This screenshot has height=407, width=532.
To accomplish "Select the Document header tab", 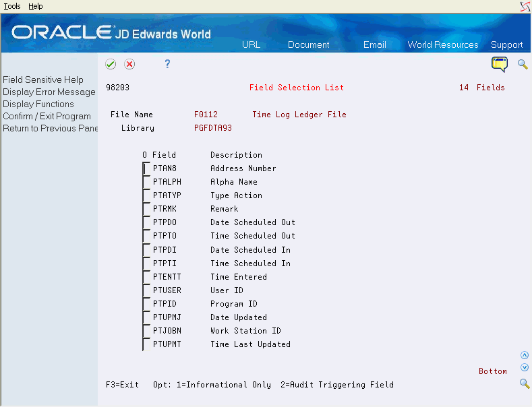I will [x=308, y=44].
